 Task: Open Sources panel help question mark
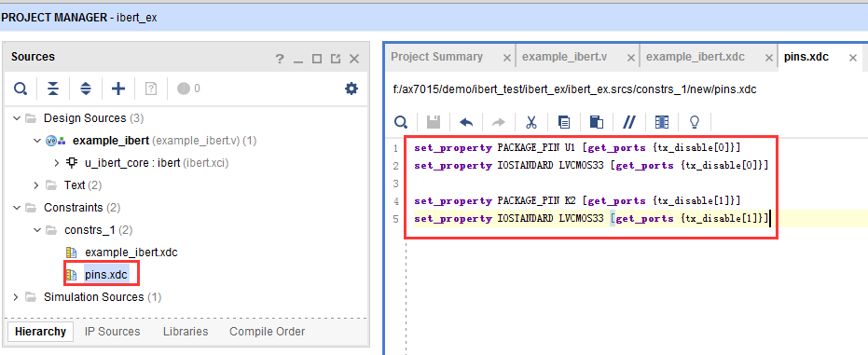(280, 60)
